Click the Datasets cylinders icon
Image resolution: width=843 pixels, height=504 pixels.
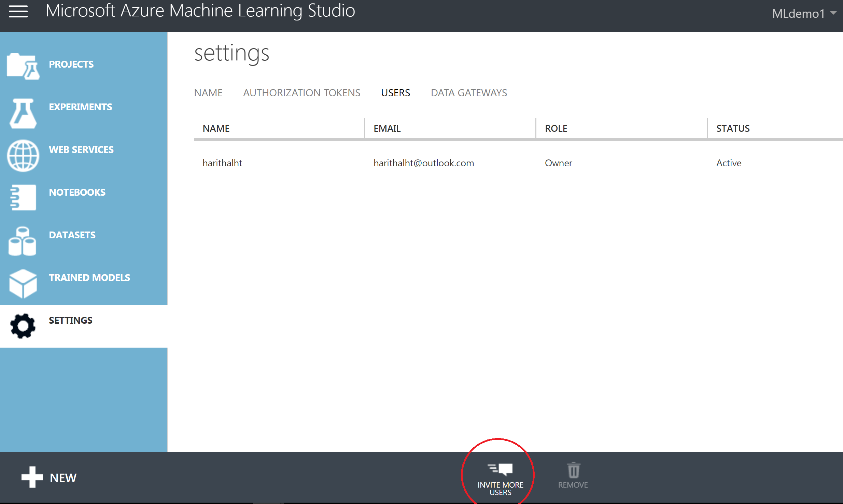22,241
